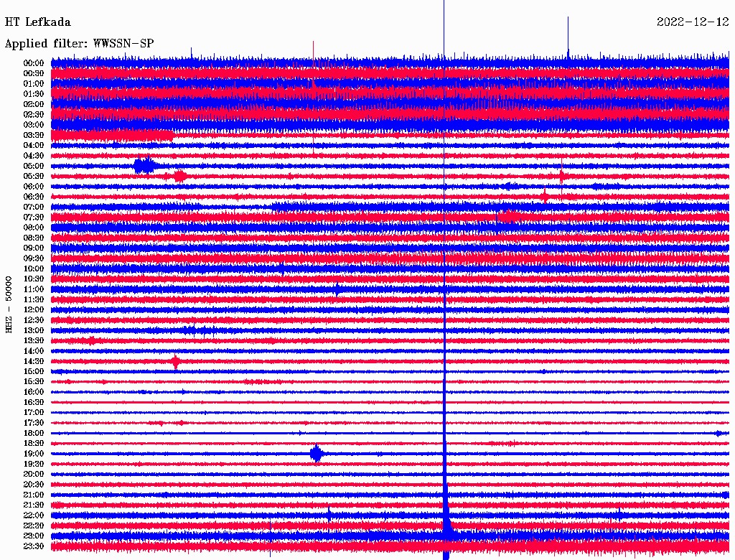Click the 01:00 time label
Viewport: 735px width, 560px height.
coord(34,83)
